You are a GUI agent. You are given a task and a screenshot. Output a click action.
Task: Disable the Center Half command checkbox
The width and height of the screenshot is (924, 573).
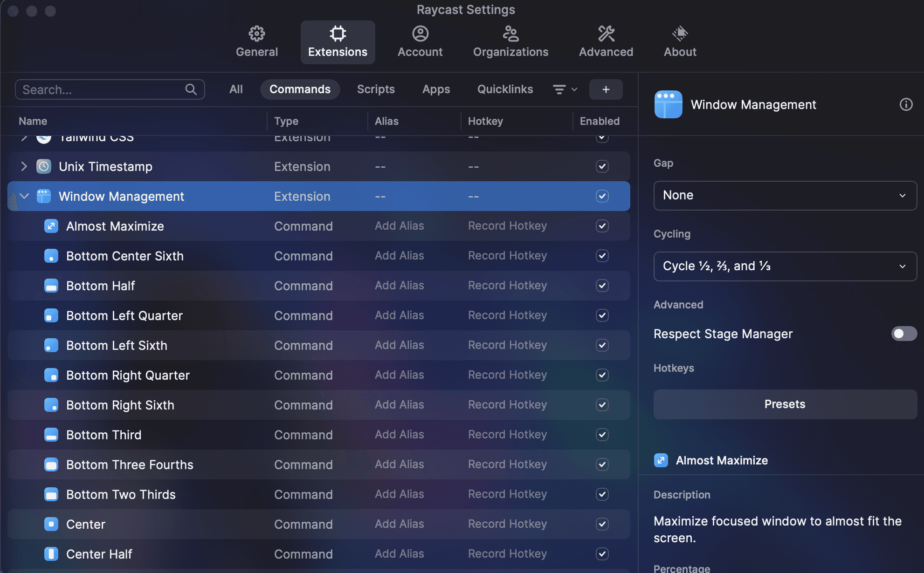(x=602, y=554)
